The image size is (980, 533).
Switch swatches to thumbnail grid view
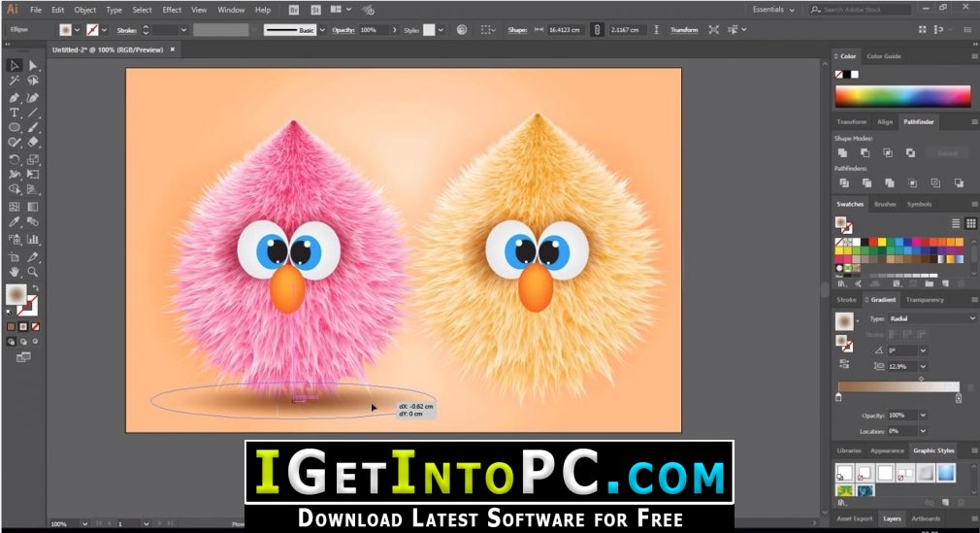pyautogui.click(x=970, y=223)
